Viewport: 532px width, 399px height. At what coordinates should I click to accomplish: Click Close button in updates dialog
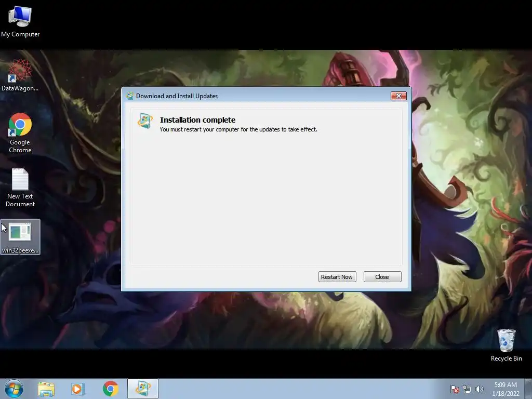coord(382,277)
